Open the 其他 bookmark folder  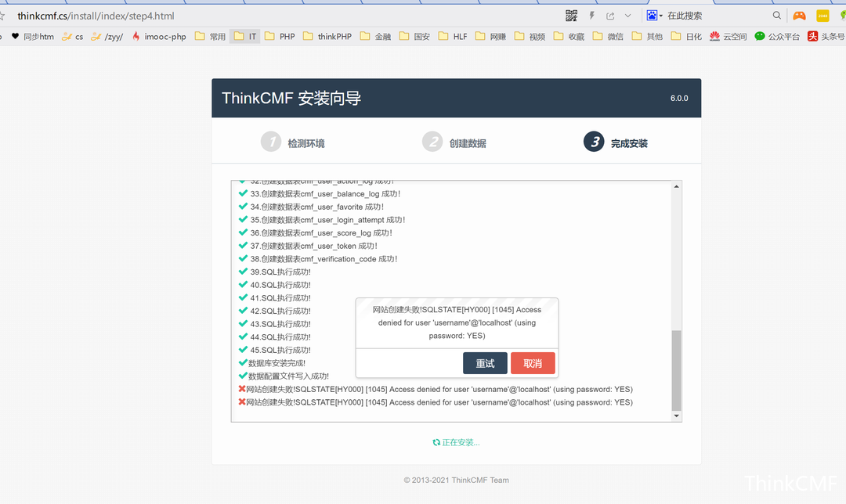pos(648,36)
